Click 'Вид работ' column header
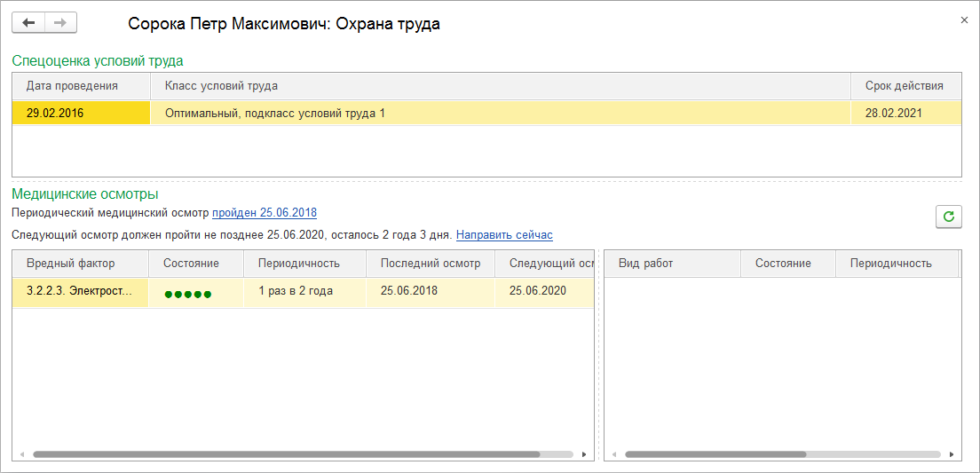Screen dimensions: 980x473 (643, 264)
